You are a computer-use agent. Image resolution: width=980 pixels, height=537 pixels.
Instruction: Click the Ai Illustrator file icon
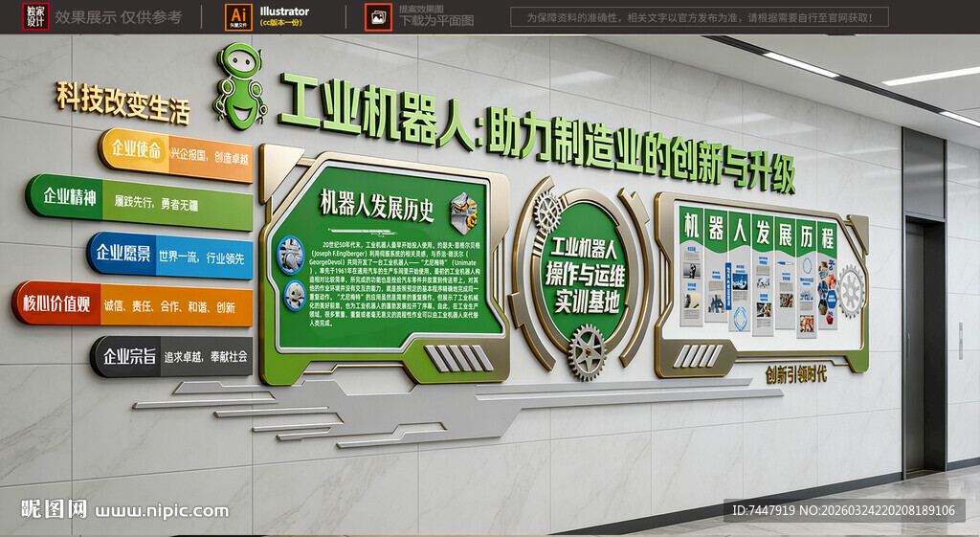point(238,17)
